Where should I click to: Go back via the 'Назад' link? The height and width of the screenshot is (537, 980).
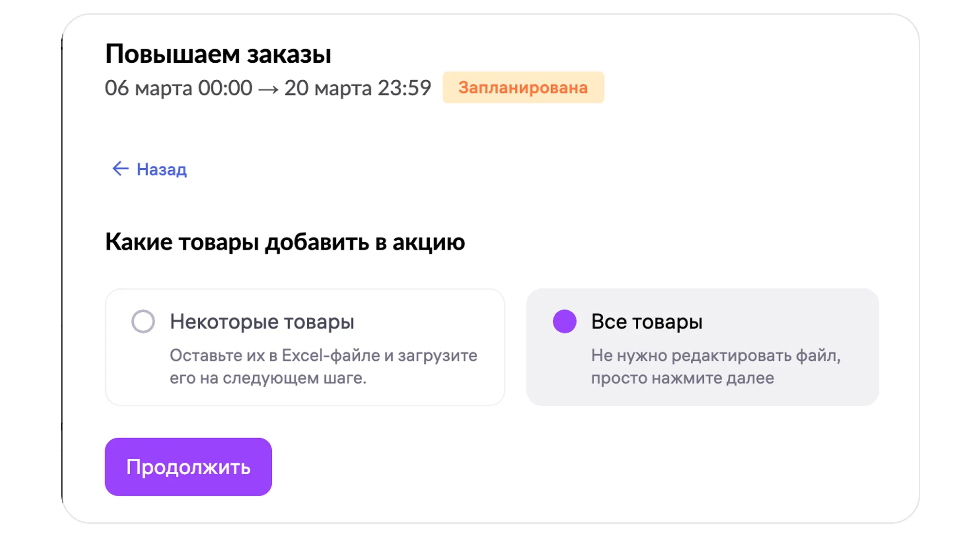point(161,170)
